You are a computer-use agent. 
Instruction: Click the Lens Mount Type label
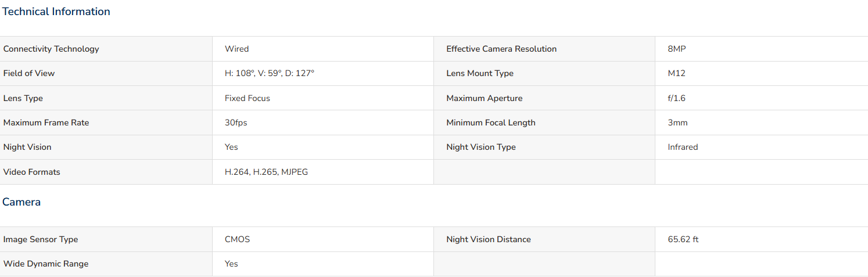point(480,73)
